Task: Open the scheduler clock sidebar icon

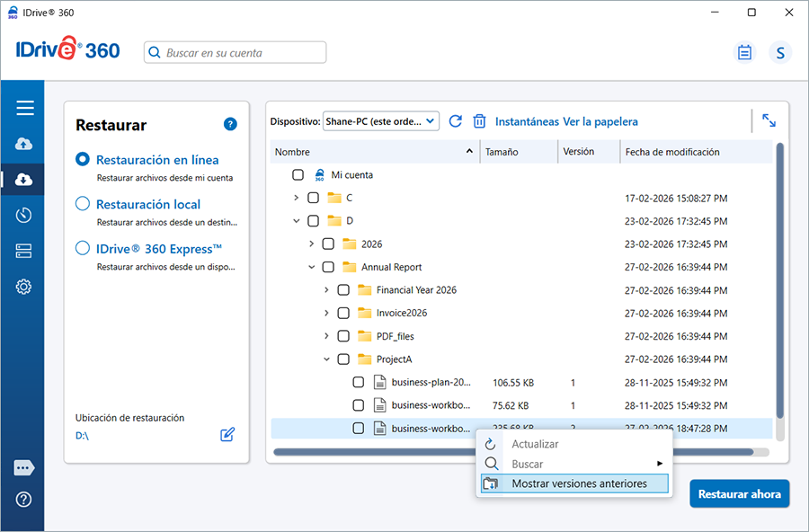Action: tap(24, 216)
